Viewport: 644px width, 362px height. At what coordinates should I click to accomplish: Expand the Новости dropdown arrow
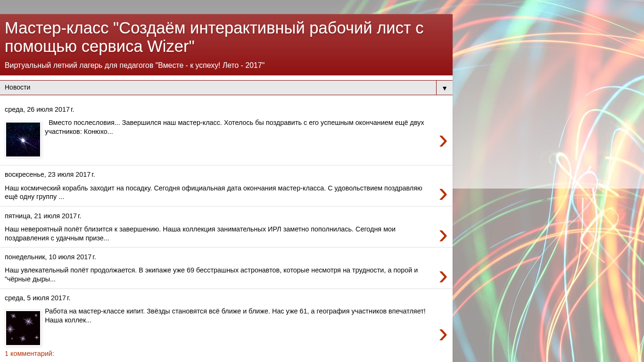(x=445, y=88)
